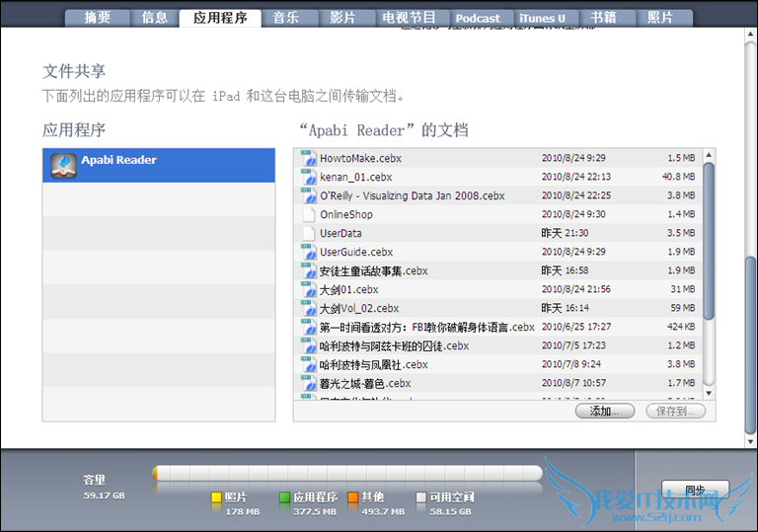The height and width of the screenshot is (532, 758).
Task: Select the OnlineShop entry name
Action: [x=346, y=215]
